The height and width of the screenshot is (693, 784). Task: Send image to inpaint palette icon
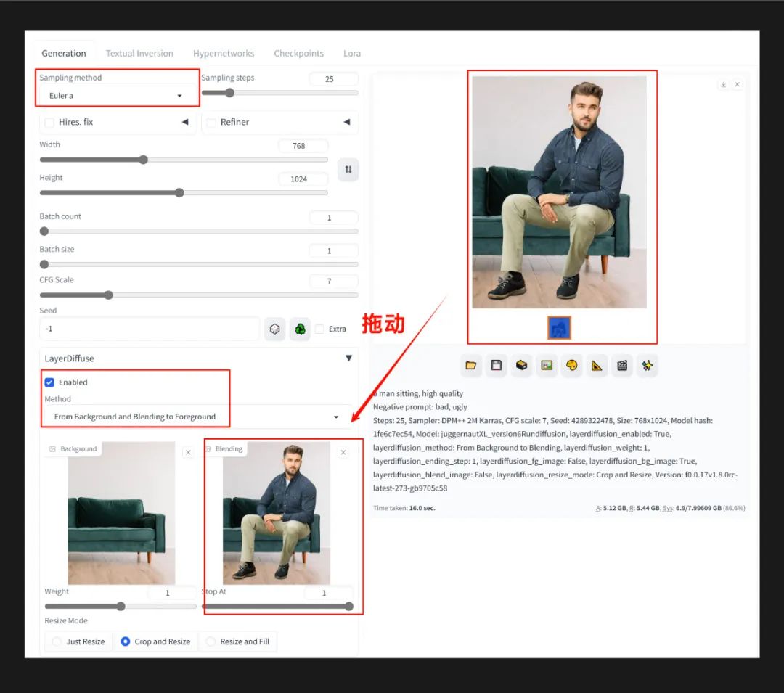tap(572, 365)
